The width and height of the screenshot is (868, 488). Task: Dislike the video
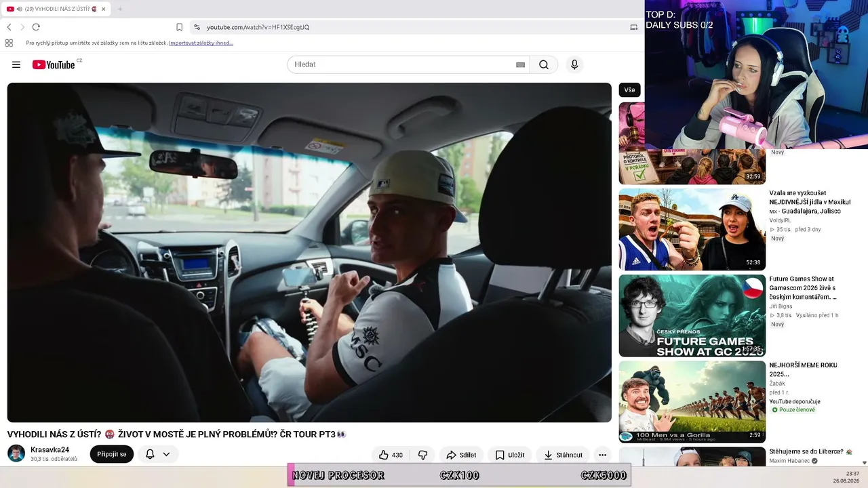[422, 455]
